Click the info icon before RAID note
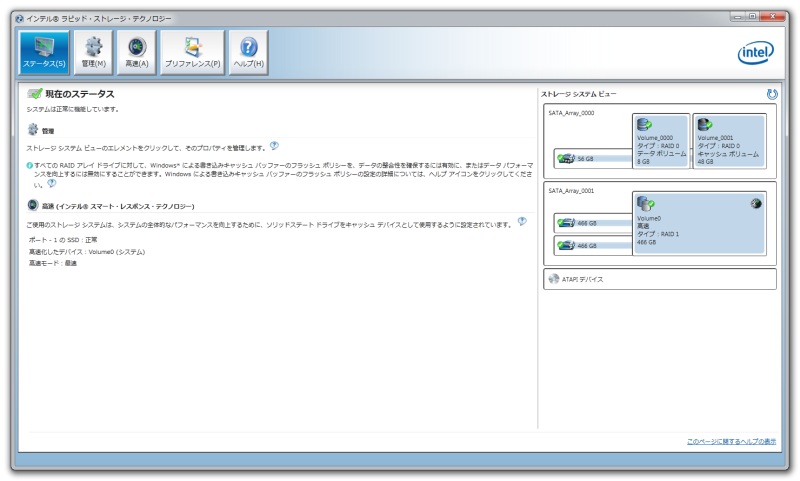The image size is (800, 481). click(x=30, y=165)
